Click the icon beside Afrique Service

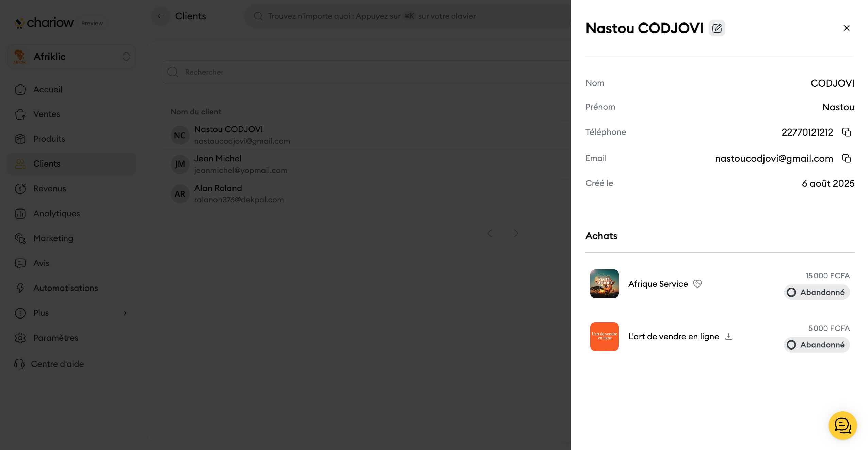pos(697,284)
